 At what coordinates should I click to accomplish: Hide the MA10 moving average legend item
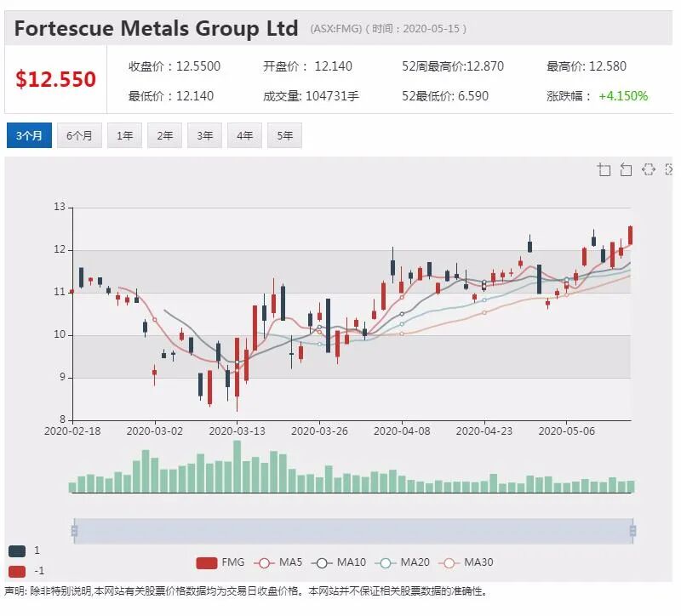pos(339,562)
